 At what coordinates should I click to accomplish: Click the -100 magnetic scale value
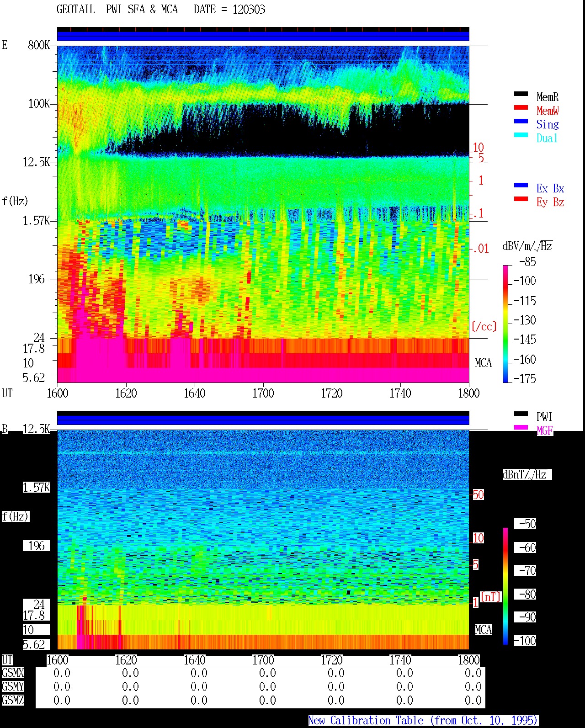[x=525, y=641]
